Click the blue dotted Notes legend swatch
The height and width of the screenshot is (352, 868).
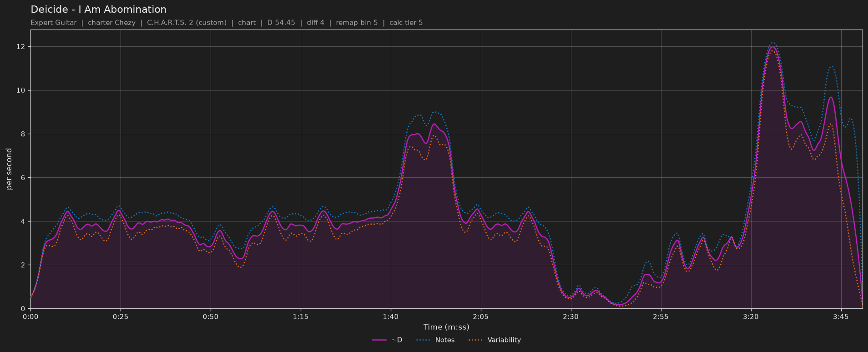[423, 340]
